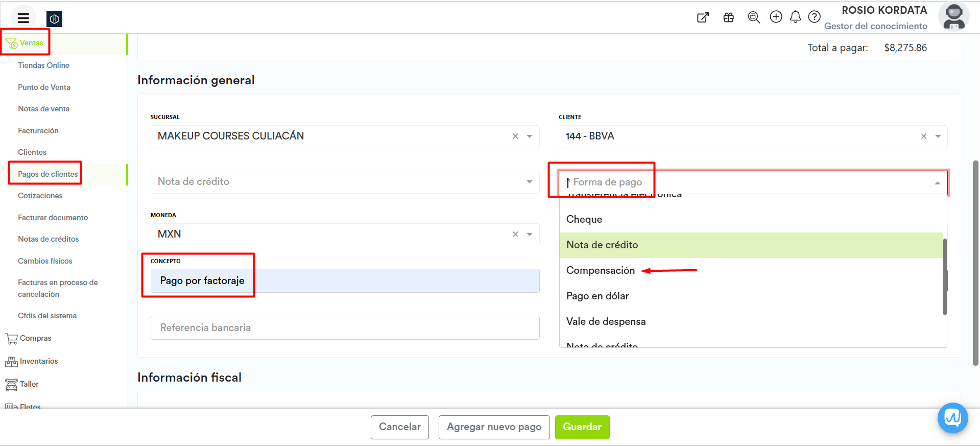The height and width of the screenshot is (446, 980).
Task: Open the chat support bubble
Action: (952, 418)
